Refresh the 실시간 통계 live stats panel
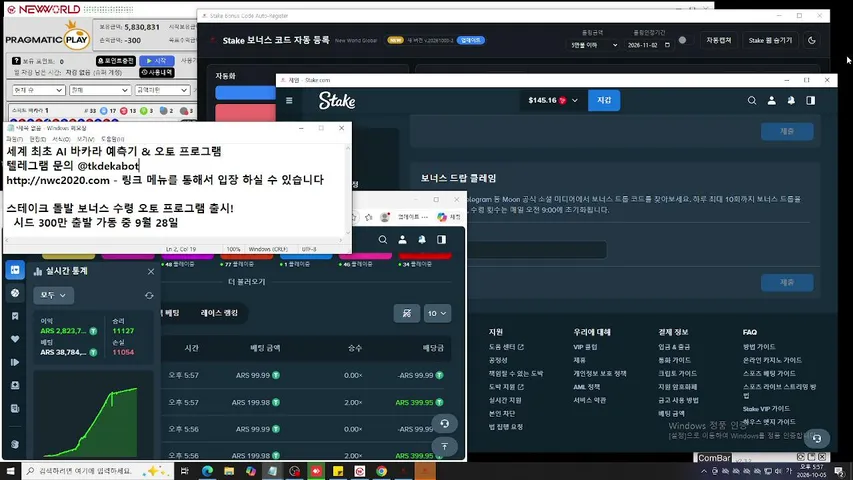 pos(149,296)
